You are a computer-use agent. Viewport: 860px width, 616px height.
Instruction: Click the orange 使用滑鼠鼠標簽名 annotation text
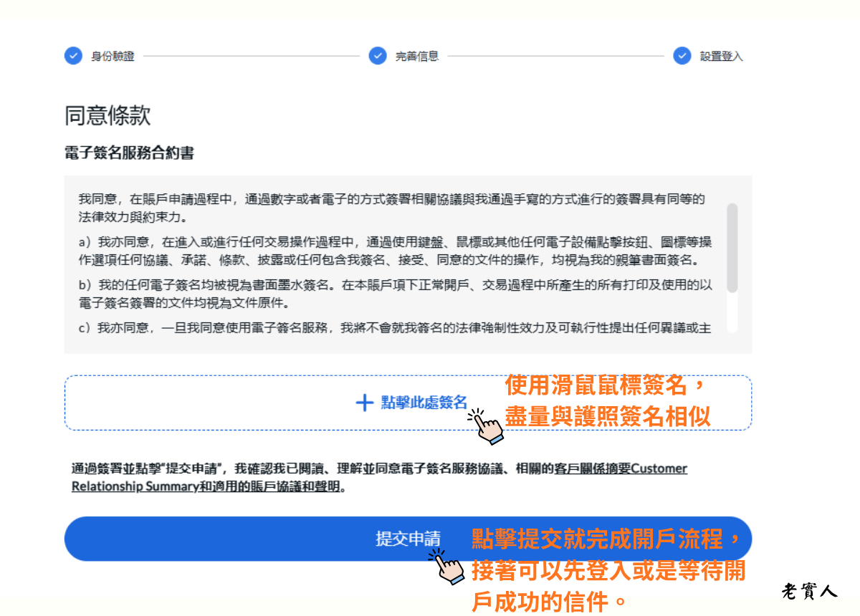[x=606, y=387]
